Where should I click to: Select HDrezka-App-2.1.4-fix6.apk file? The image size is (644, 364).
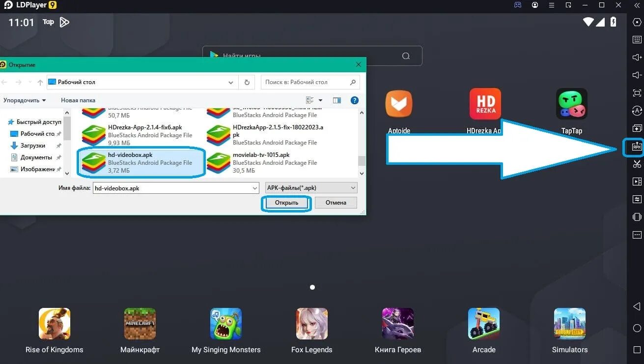click(141, 135)
